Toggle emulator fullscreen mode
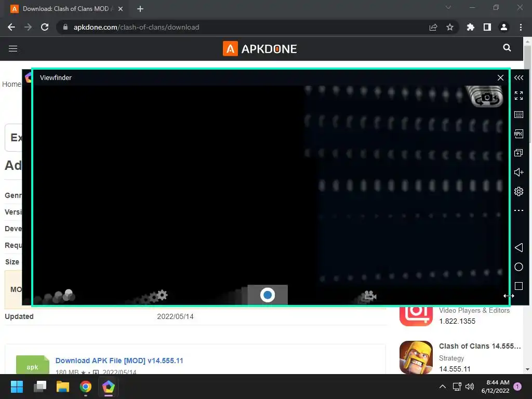The image size is (532, 399). click(518, 96)
